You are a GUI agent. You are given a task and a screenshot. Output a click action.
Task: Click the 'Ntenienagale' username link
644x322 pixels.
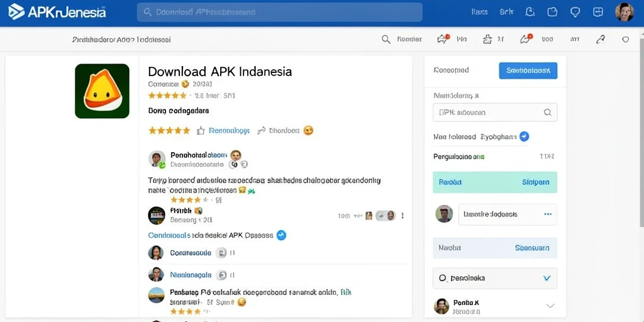coord(191,275)
